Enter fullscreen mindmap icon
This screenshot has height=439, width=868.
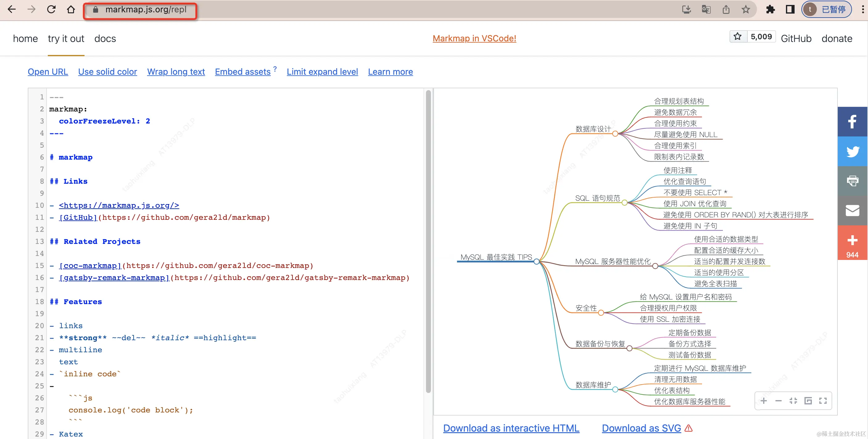[x=823, y=400]
